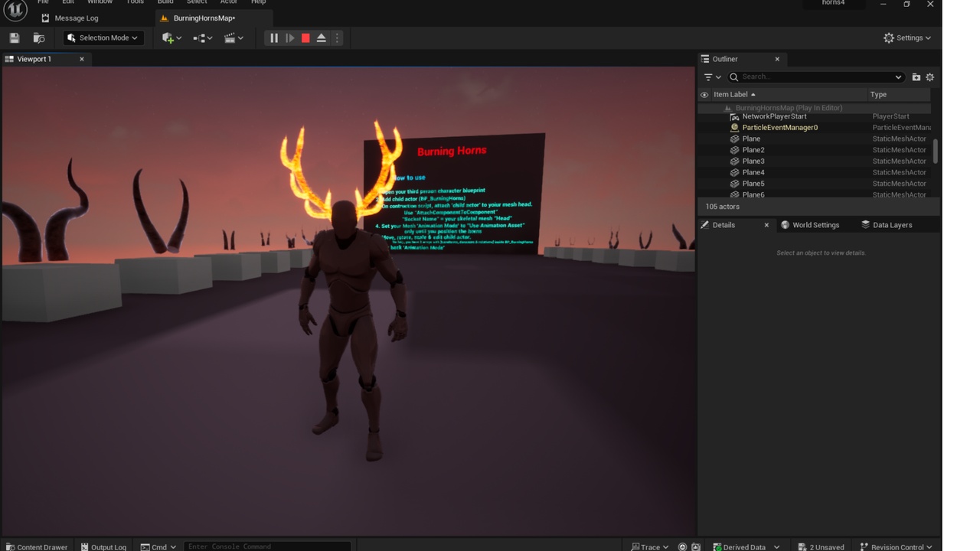Close the Details tab
980x551 pixels.
(766, 225)
